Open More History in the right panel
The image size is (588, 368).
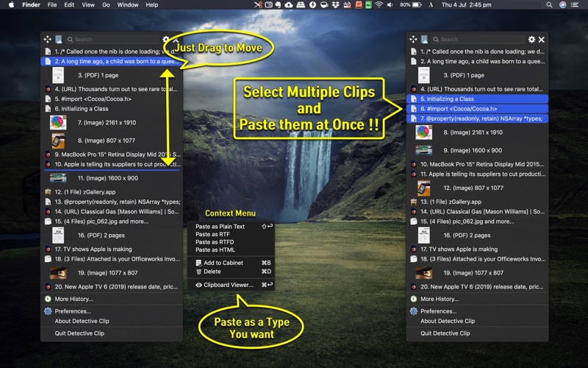pos(477,300)
